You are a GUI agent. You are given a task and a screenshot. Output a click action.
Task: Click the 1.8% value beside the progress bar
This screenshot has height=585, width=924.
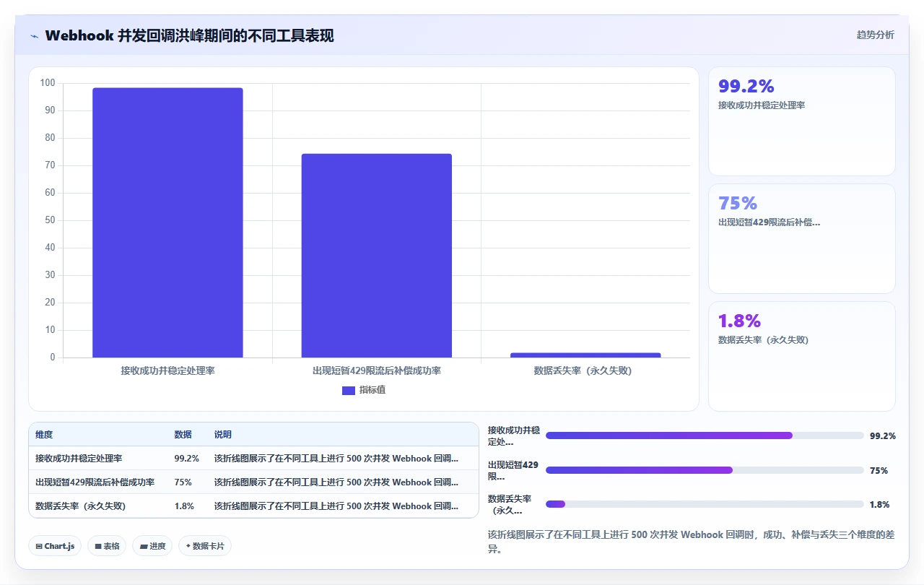[880, 504]
